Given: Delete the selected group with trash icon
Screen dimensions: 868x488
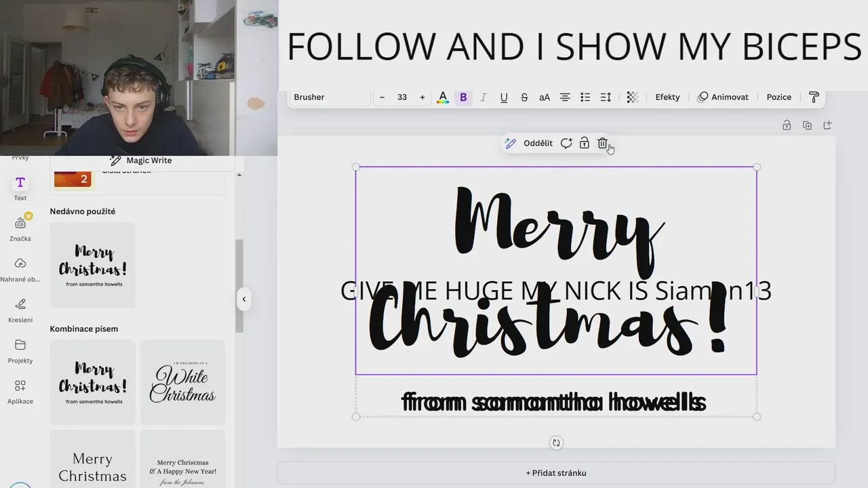Looking at the screenshot, I should point(602,143).
